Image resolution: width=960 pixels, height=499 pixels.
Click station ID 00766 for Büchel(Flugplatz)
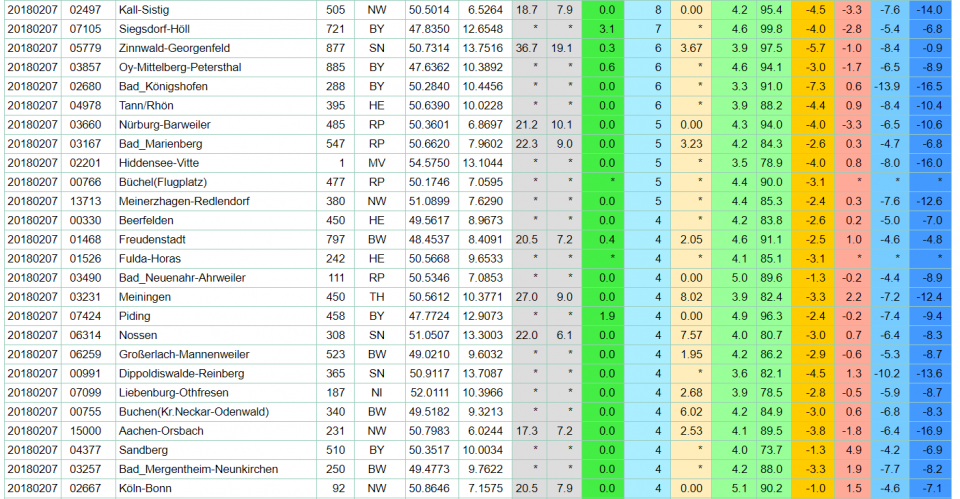tap(85, 182)
